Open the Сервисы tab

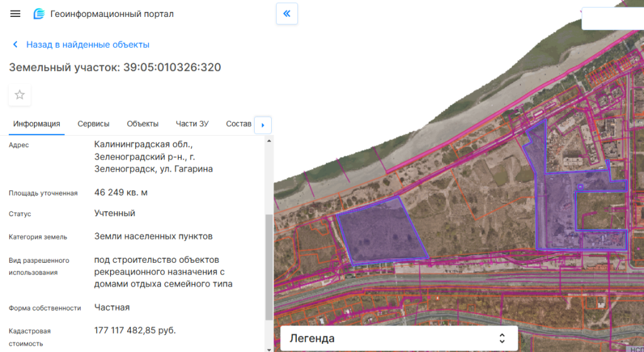tap(93, 124)
